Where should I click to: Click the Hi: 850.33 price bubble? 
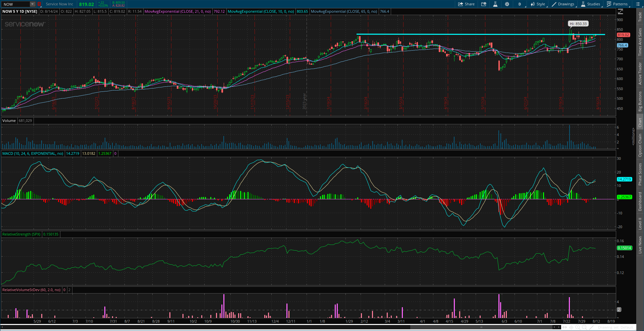tap(578, 24)
